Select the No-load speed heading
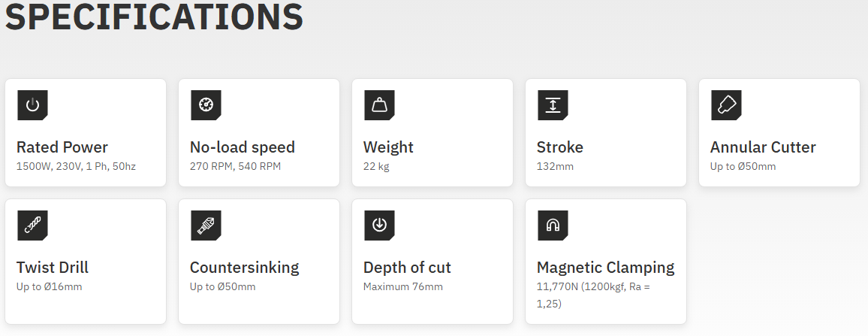868x336 pixels. pyautogui.click(x=243, y=147)
